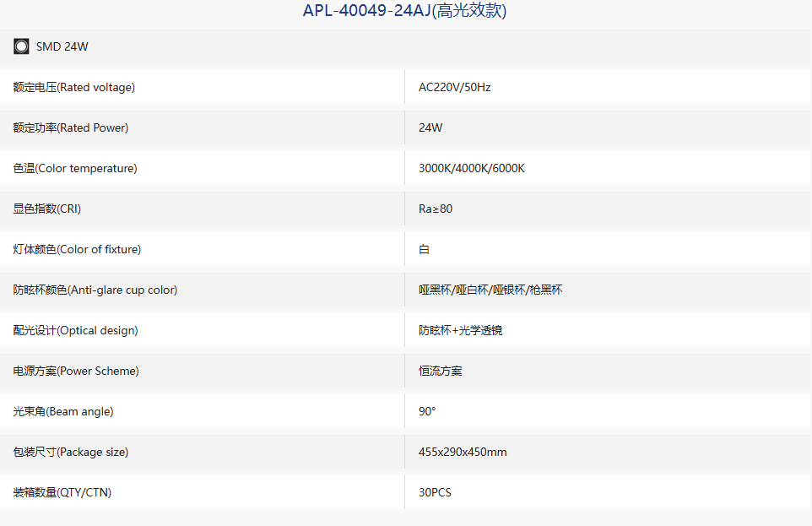Click the Power Scheme label
The height and width of the screenshot is (526, 812).
(x=76, y=371)
